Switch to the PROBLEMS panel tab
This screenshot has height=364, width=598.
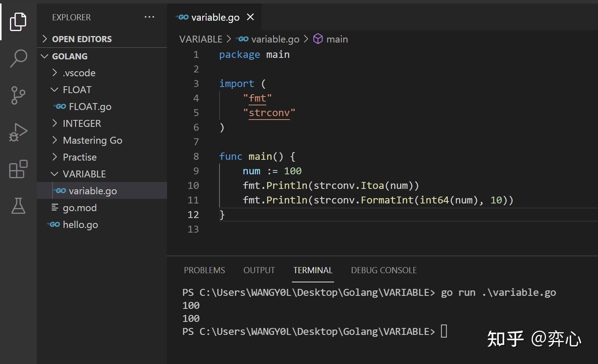[x=204, y=270]
